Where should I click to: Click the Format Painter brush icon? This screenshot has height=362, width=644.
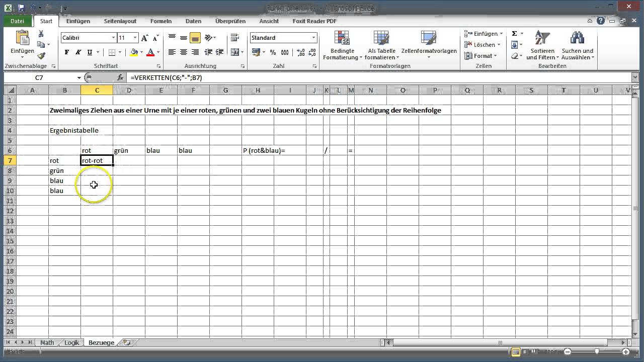click(x=41, y=56)
